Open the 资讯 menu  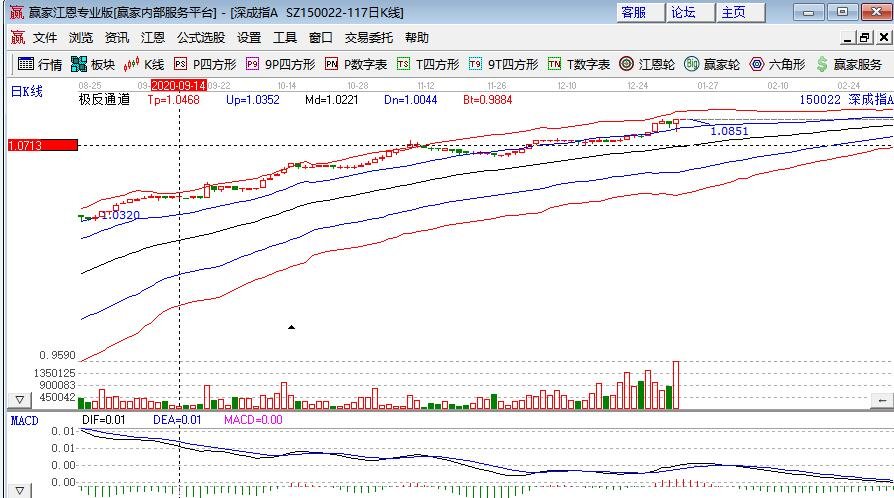(116, 38)
